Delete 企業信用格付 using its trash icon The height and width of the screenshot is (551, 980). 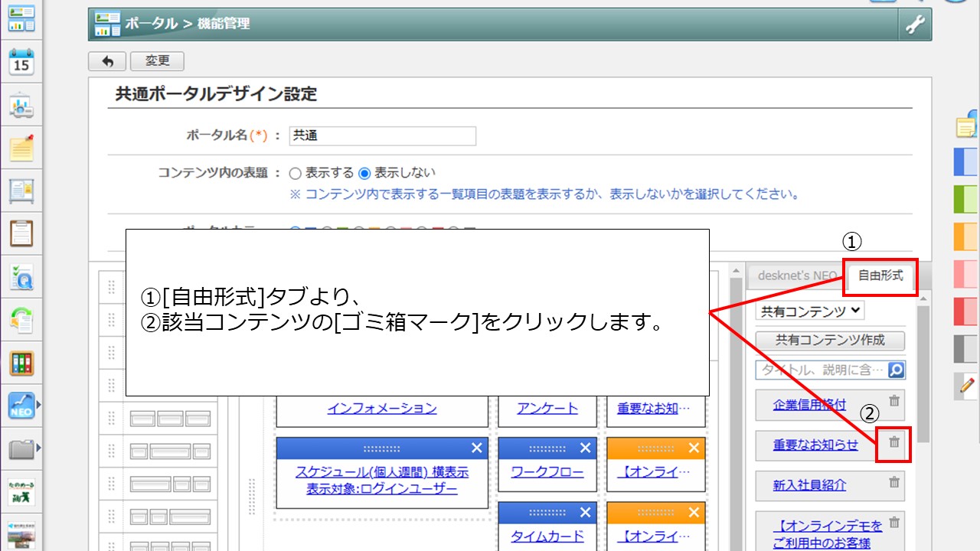click(x=893, y=401)
